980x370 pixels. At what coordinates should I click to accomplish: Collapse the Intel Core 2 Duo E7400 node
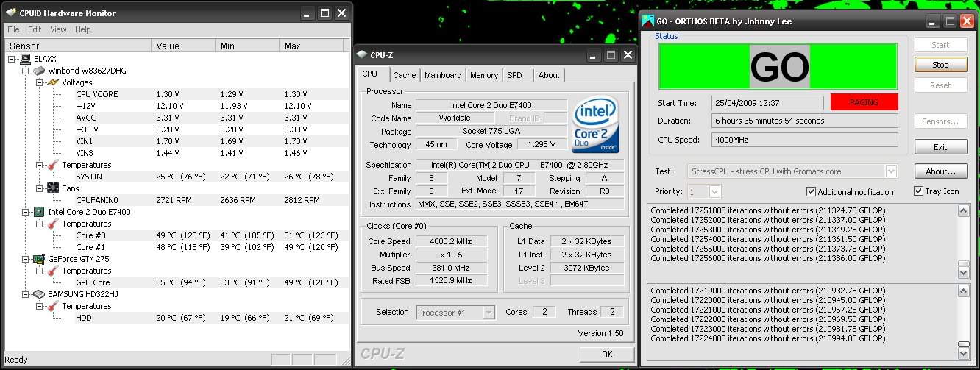pos(26,212)
